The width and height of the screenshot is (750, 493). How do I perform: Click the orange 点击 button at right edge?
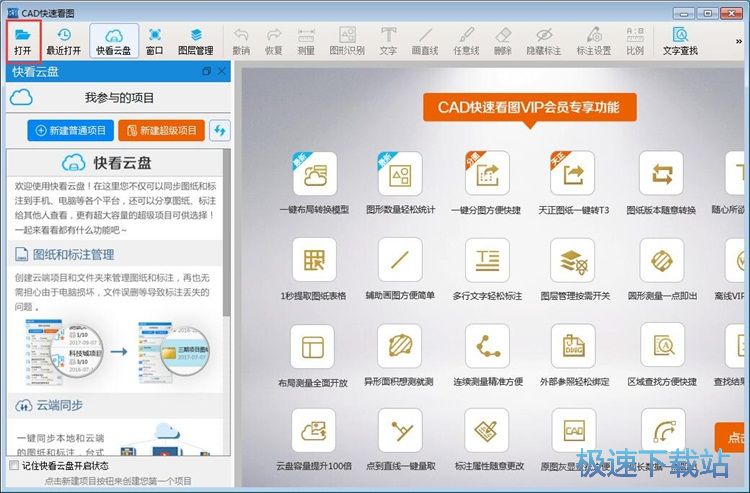tap(730, 437)
